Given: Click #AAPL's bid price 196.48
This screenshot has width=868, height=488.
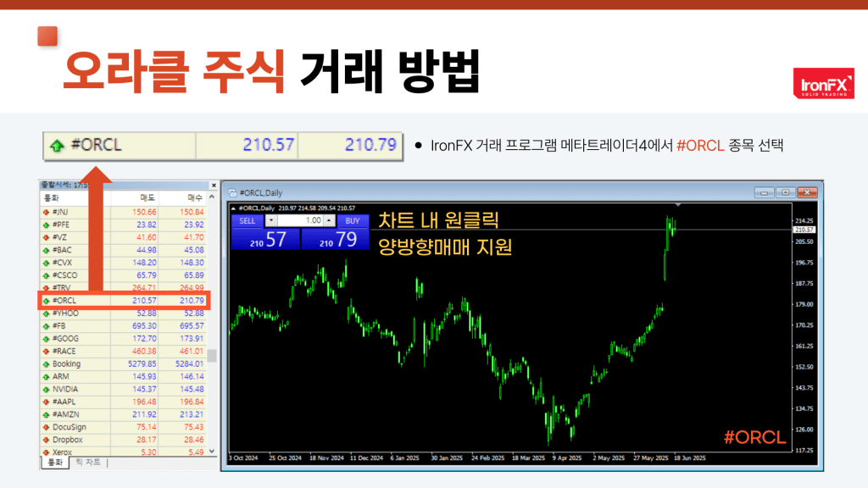Looking at the screenshot, I should click(144, 402).
